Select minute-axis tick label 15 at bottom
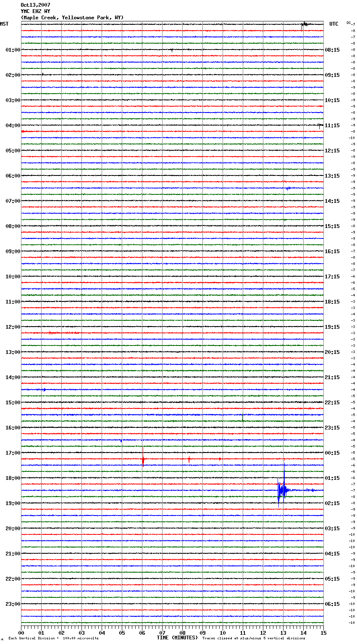The image size is (357, 644). (x=323, y=633)
